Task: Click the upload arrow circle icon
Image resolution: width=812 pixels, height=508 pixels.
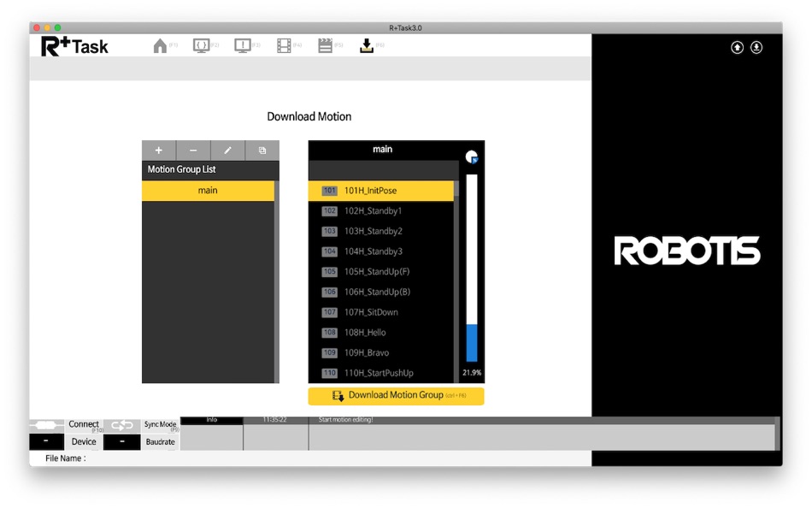Action: pyautogui.click(x=737, y=48)
